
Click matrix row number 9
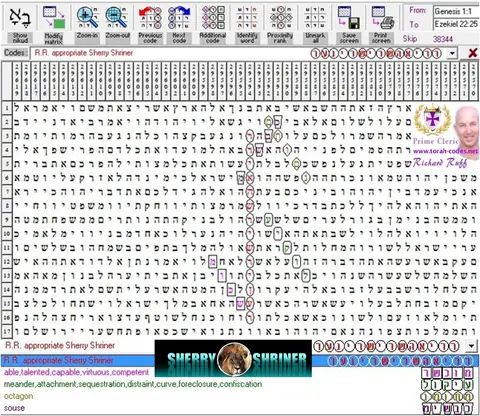point(7,220)
